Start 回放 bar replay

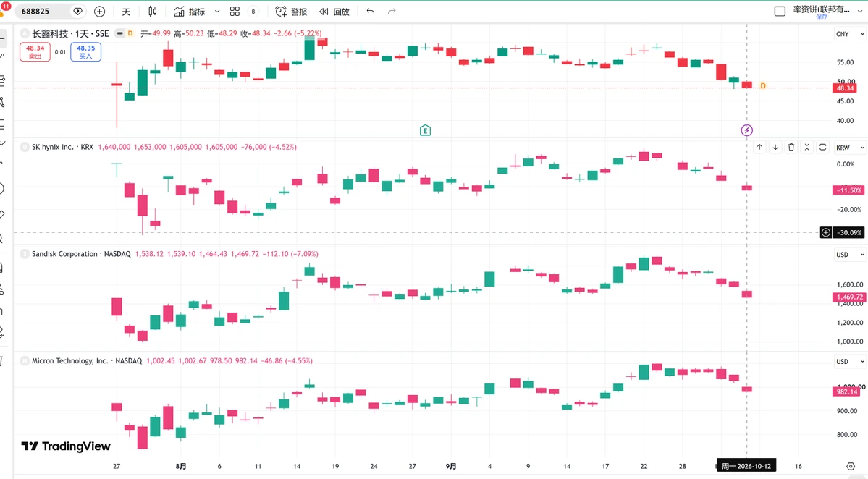click(x=334, y=12)
